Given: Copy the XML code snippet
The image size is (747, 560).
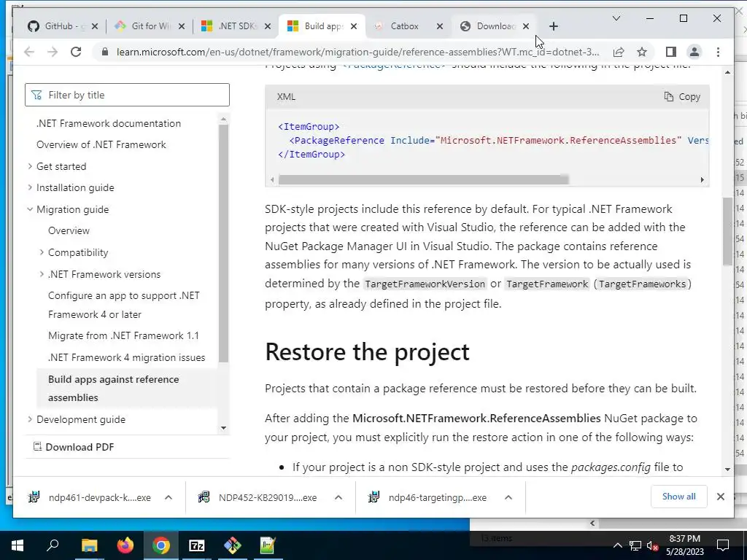Looking at the screenshot, I should [682, 97].
